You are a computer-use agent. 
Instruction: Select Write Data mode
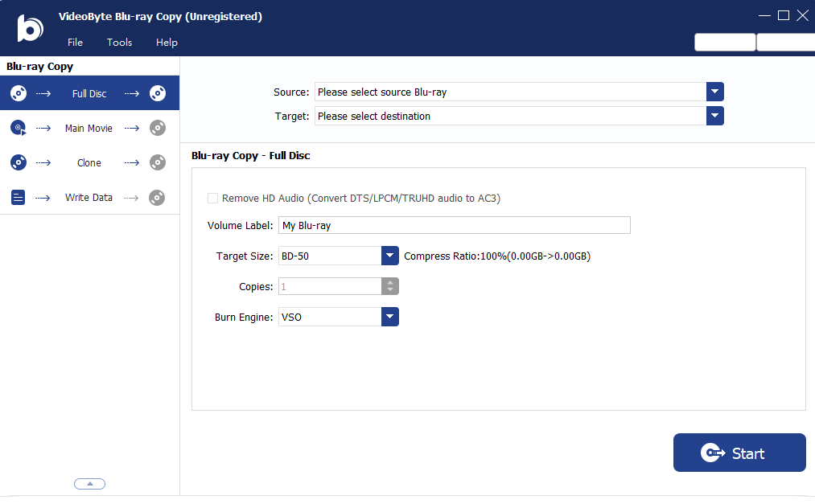coord(89,198)
